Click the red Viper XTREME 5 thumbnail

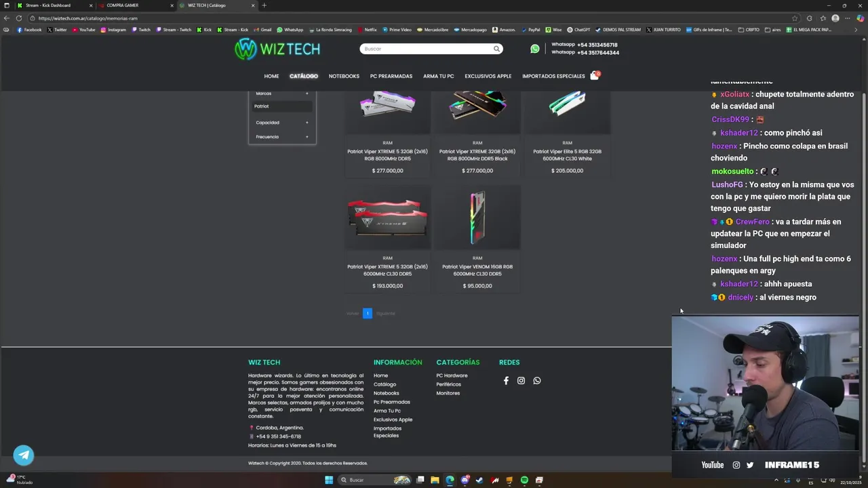click(388, 218)
